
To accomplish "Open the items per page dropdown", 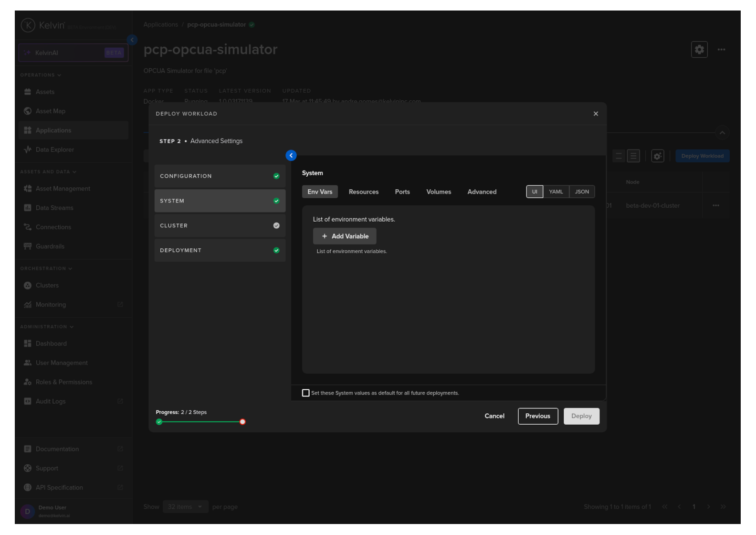I will tap(185, 507).
